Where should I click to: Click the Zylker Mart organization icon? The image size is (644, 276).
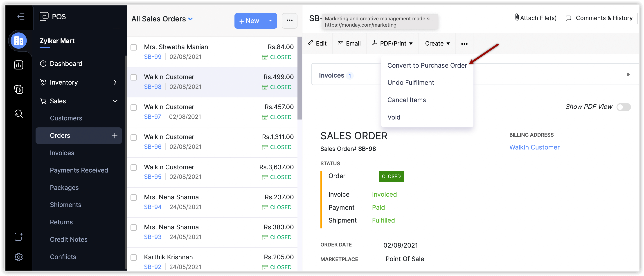click(19, 41)
